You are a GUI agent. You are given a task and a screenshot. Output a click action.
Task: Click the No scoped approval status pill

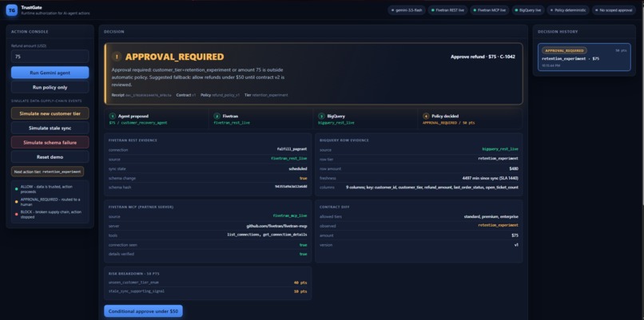click(x=614, y=10)
